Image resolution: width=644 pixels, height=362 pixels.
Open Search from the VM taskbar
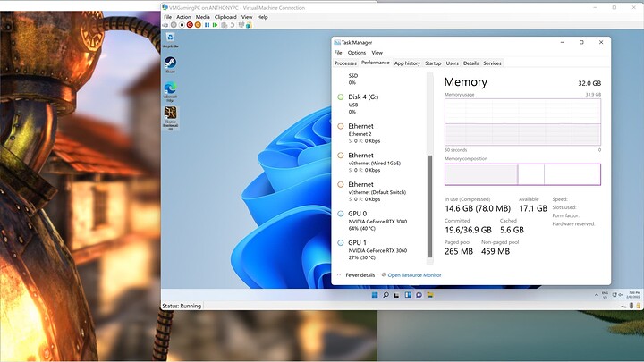click(x=386, y=295)
